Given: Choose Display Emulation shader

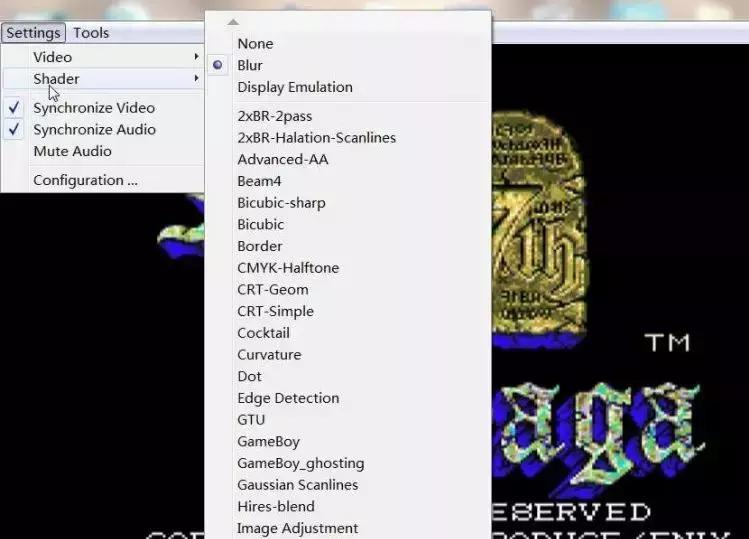Looking at the screenshot, I should click(x=294, y=87).
